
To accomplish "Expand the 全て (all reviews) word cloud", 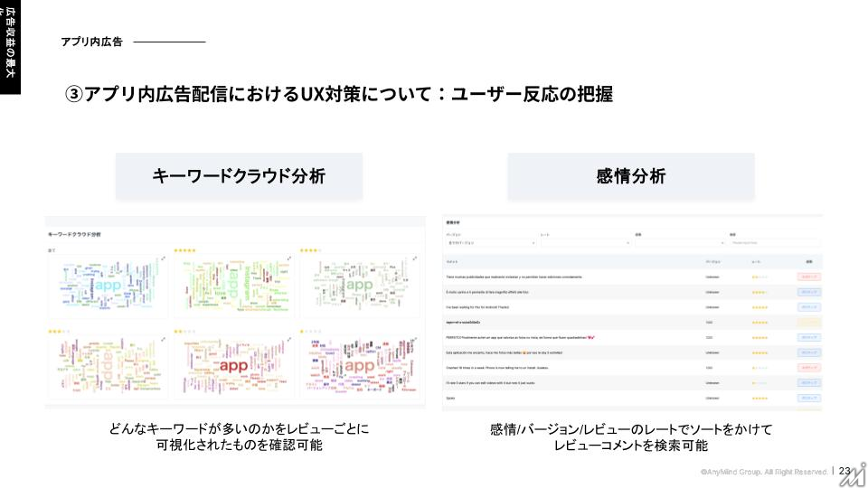I will pos(164,258).
